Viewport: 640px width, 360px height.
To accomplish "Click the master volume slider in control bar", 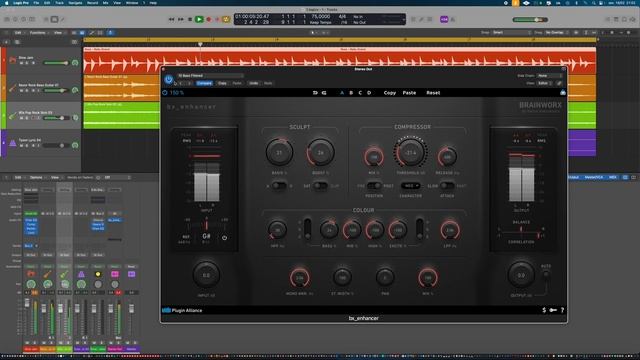I will [531, 20].
